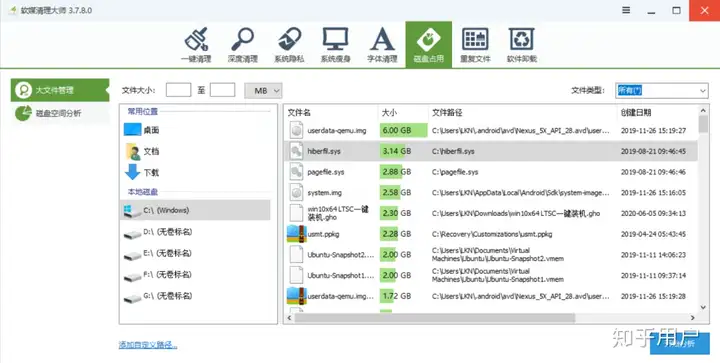Image resolution: width=720 pixels, height=363 pixels.
Task: Select the C:\ (Windows) drive
Action: [x=195, y=210]
